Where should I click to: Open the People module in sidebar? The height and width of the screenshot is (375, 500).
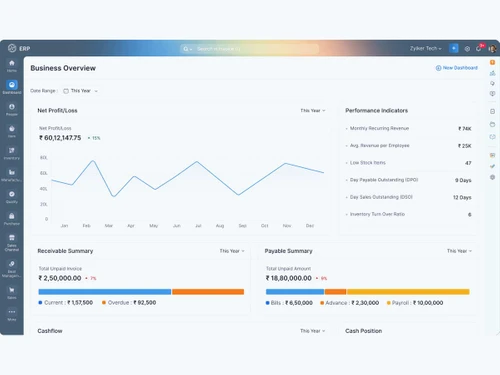click(x=12, y=109)
